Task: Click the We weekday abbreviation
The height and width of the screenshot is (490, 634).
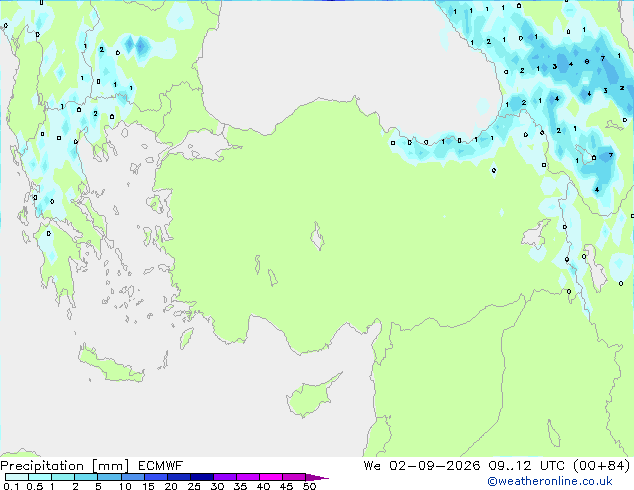Action: 372,466
